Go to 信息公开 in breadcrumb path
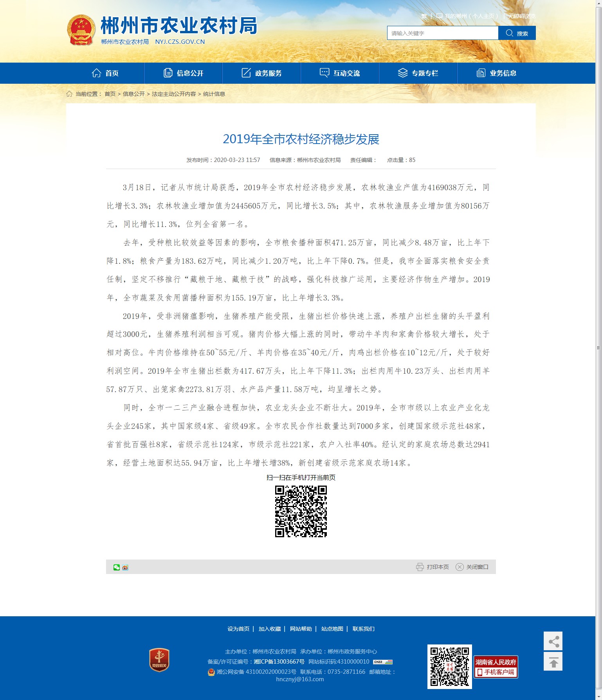602x700 pixels. point(134,94)
